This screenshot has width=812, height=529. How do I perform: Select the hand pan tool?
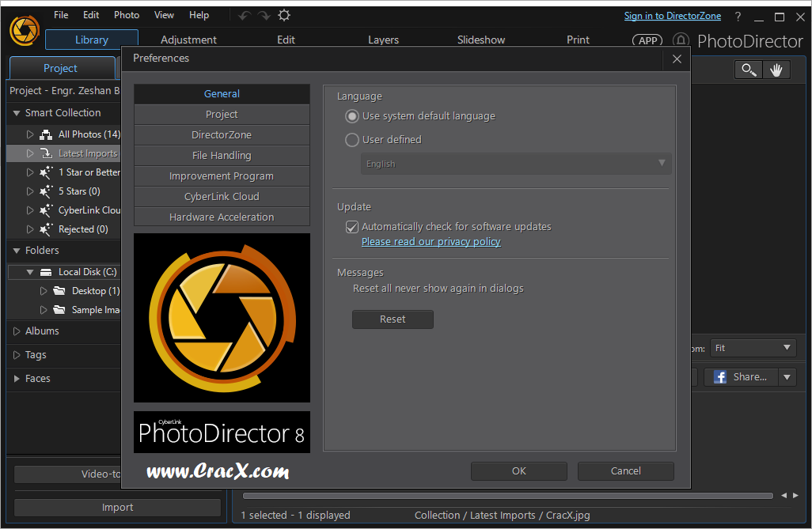click(776, 70)
